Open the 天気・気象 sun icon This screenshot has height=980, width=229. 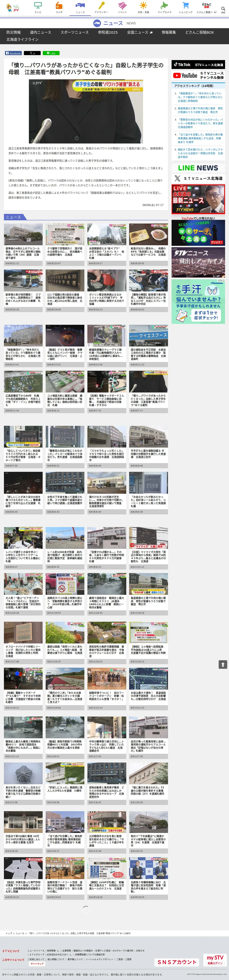(x=143, y=7)
